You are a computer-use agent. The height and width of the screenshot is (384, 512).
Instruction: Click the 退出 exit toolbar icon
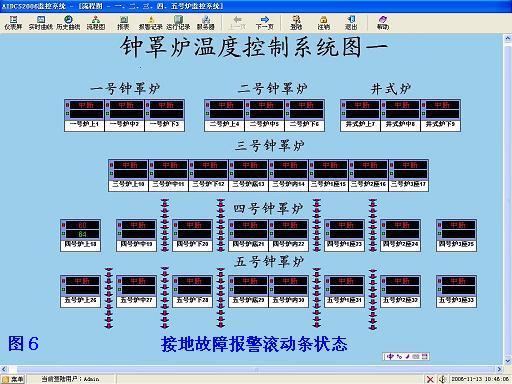(x=351, y=23)
